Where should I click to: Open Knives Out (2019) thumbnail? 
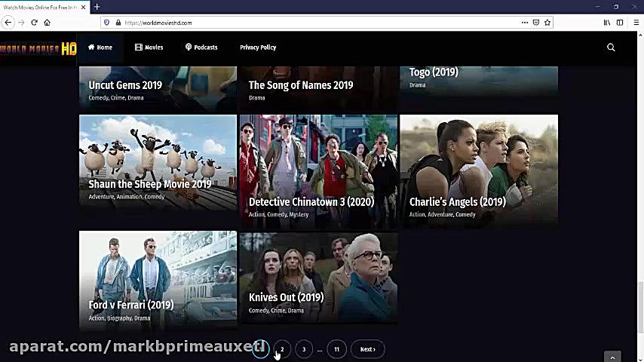(318, 278)
